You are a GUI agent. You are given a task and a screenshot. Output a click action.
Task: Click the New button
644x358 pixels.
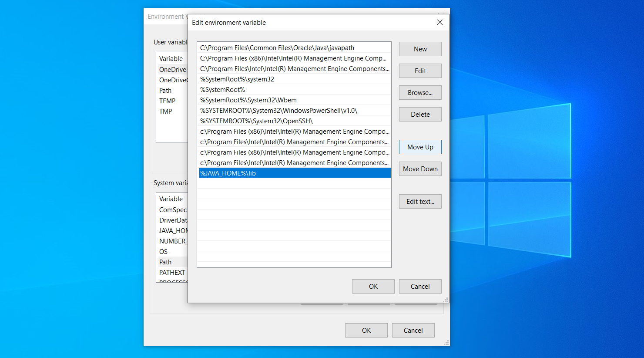(420, 49)
